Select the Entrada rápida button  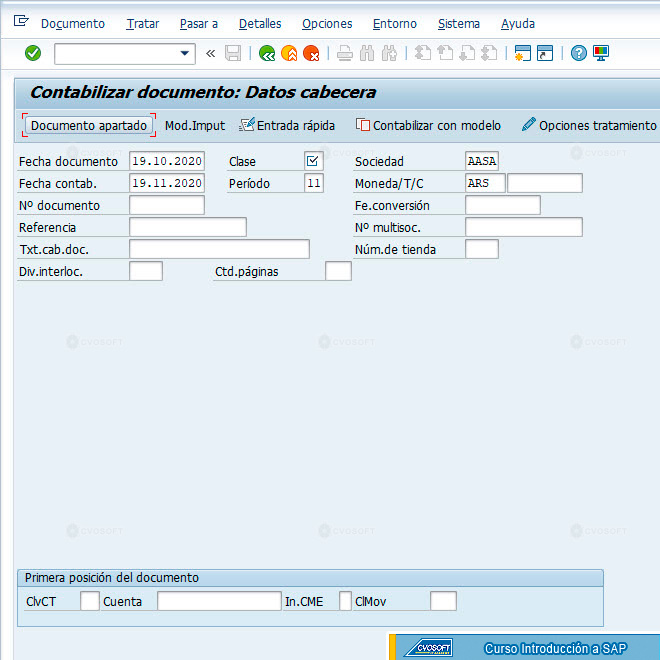click(287, 125)
